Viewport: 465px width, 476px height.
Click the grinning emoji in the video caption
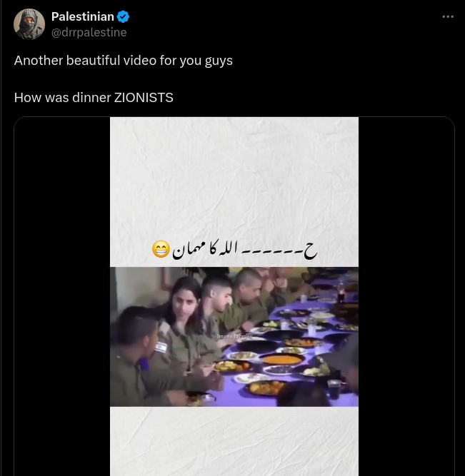click(161, 249)
